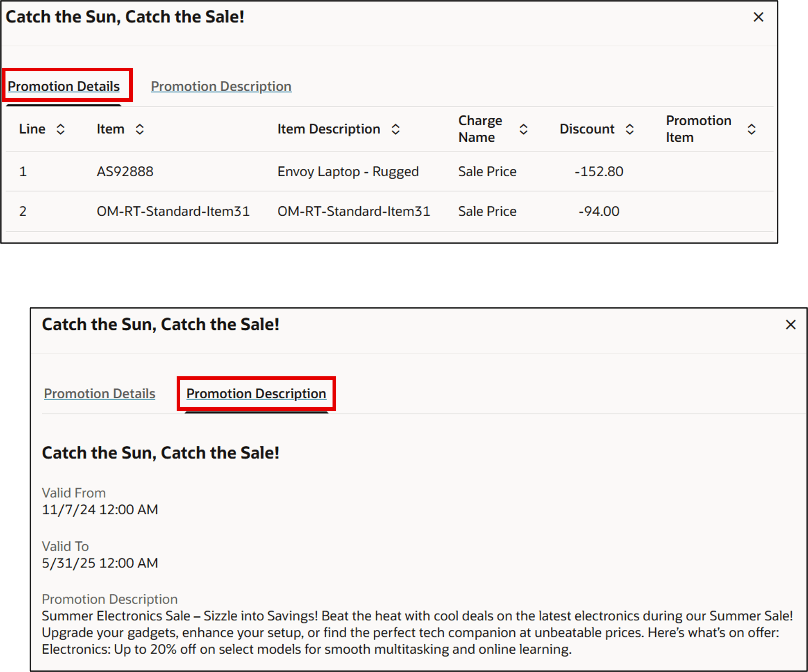Click the Valid From date value
808x672 pixels.
coord(100,509)
